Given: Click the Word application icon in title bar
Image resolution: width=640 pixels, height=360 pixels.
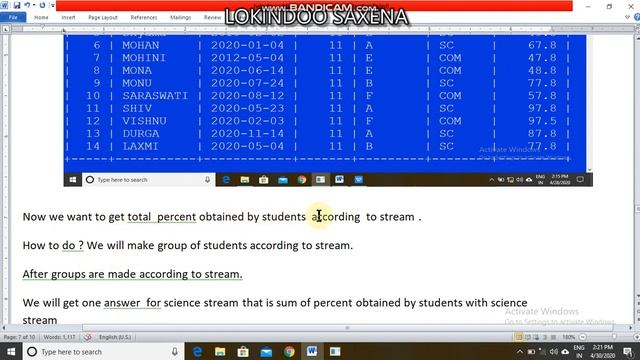Looking at the screenshot, I should pyautogui.click(x=5, y=5).
